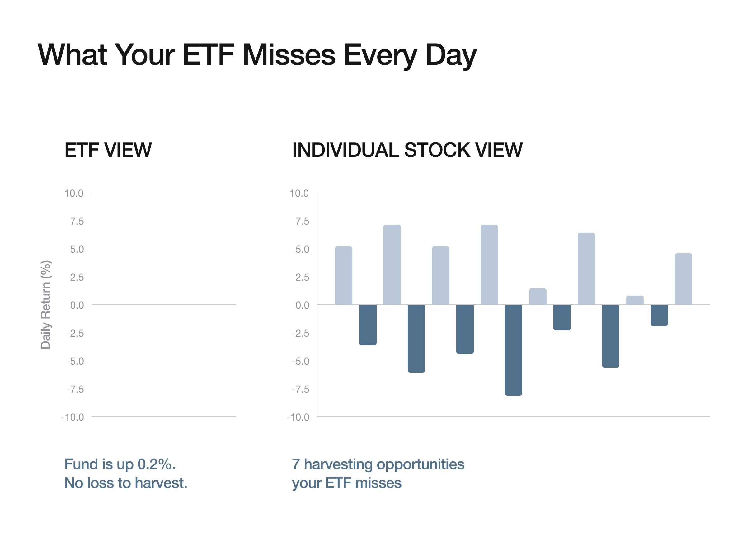Select the shortest light positive bar
Viewport: 747px width, 560px height.
coord(635,300)
